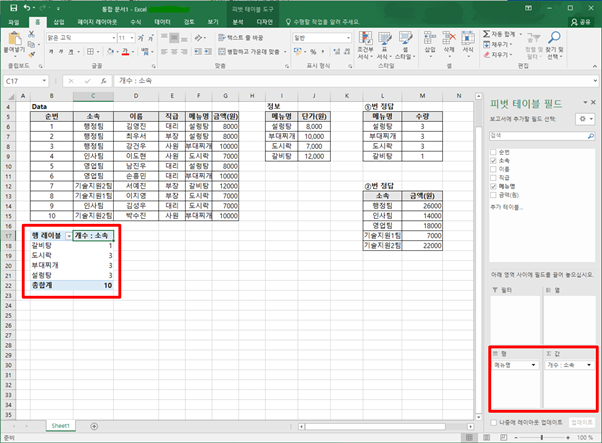Viewport: 602px width, 443px height.
Task: Open the number format dropdown (일반)
Action: pyautogui.click(x=348, y=38)
